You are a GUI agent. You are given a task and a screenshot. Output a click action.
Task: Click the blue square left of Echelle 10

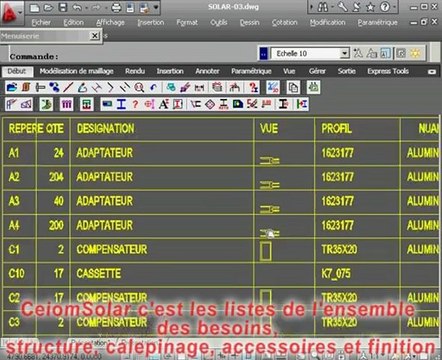pos(263,54)
